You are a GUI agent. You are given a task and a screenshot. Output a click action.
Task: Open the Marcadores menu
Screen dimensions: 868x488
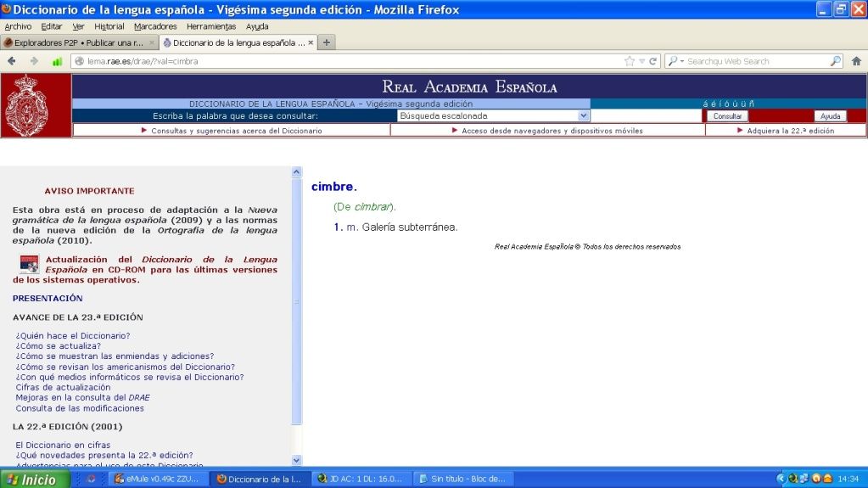point(155,26)
